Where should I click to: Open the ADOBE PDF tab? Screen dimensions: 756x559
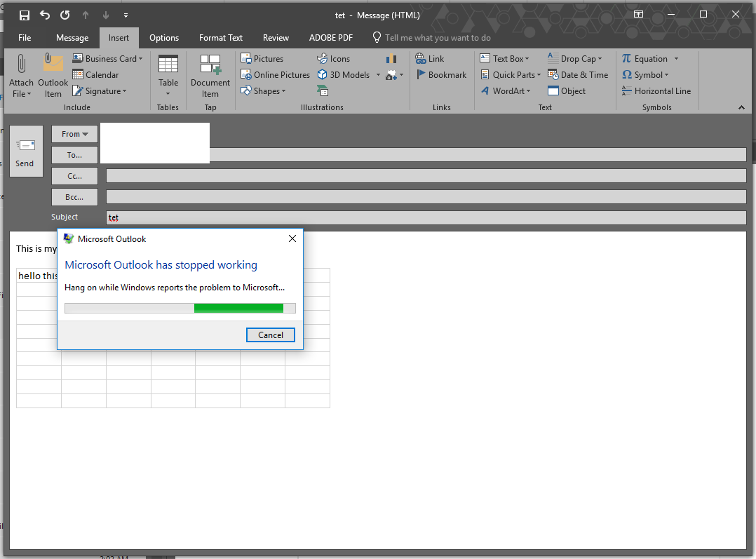[x=331, y=38]
